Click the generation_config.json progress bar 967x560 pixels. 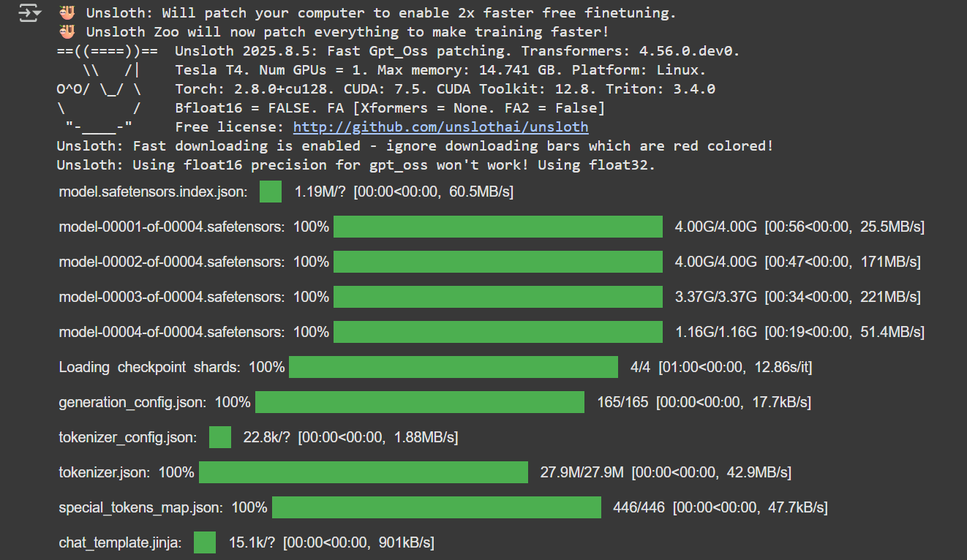[419, 402]
